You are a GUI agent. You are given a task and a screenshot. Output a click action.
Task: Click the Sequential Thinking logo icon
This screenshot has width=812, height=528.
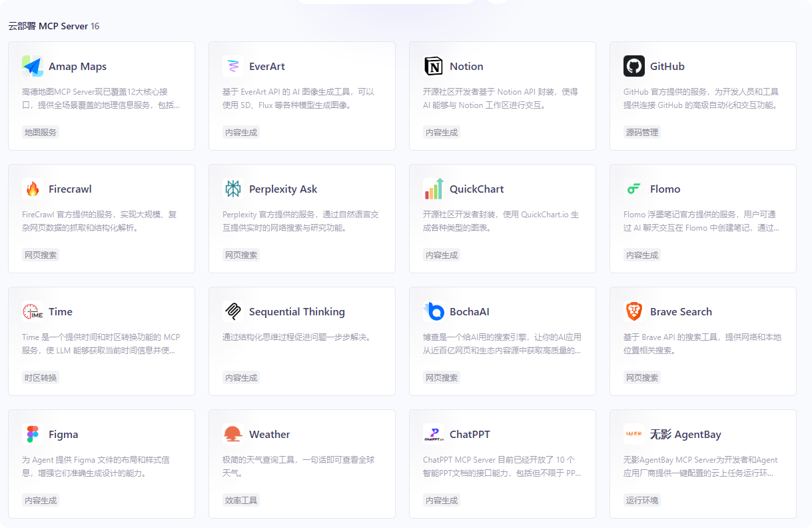pyautogui.click(x=233, y=311)
